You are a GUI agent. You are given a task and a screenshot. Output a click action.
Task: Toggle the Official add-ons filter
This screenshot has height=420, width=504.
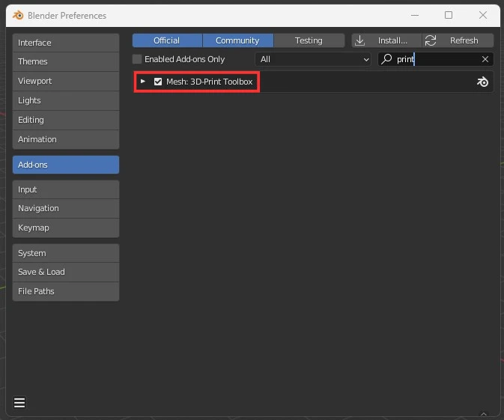tap(167, 40)
